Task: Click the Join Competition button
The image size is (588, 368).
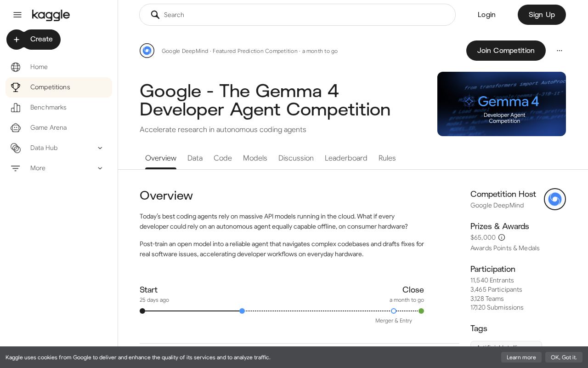Action: tap(506, 51)
